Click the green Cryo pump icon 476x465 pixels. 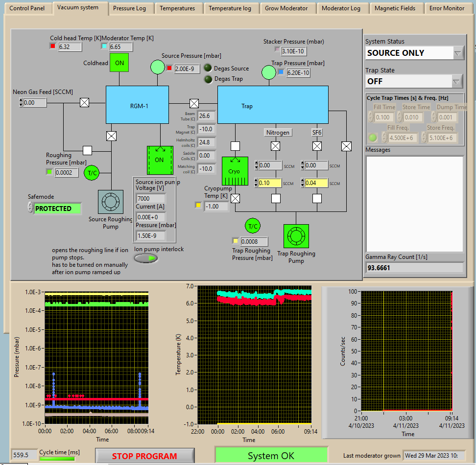[x=235, y=171]
